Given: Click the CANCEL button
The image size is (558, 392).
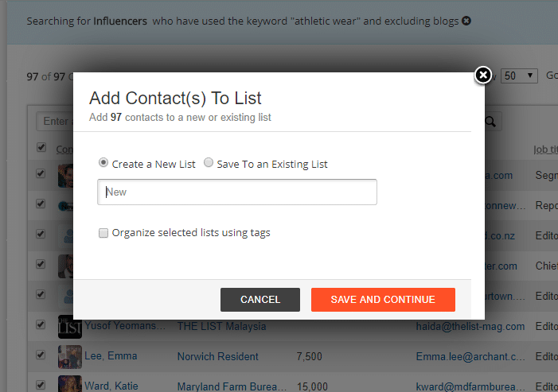Looking at the screenshot, I should point(260,300).
